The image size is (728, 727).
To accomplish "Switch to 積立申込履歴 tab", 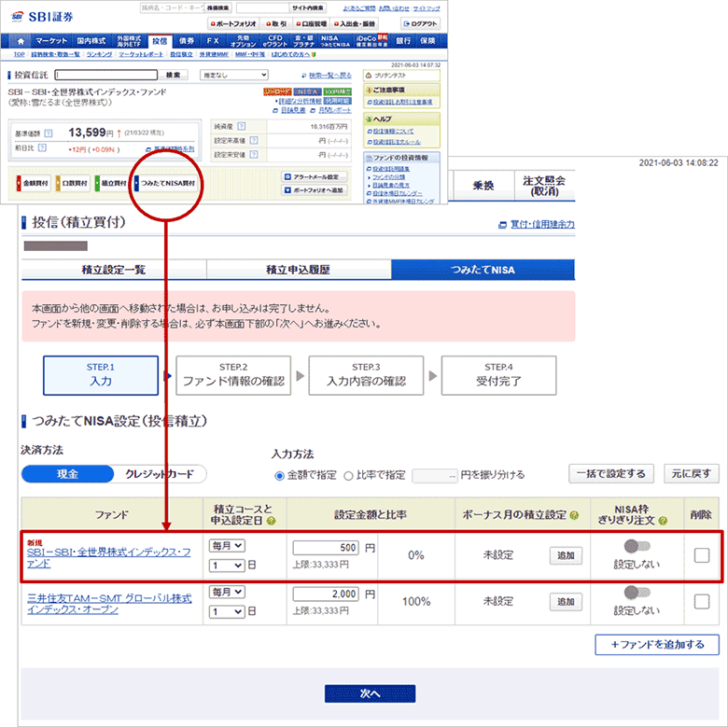I will pos(298,270).
